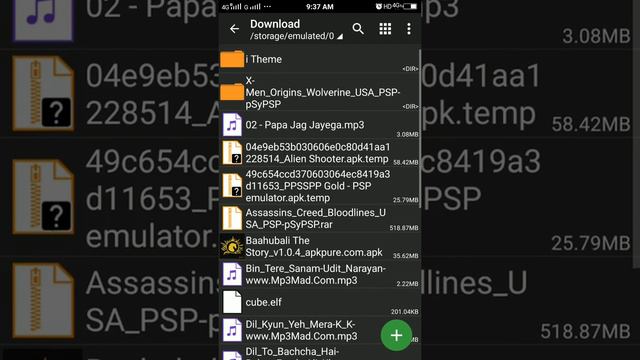Screen dimensions: 640x360
Task: Tap the back arrow in the header
Action: point(234,29)
